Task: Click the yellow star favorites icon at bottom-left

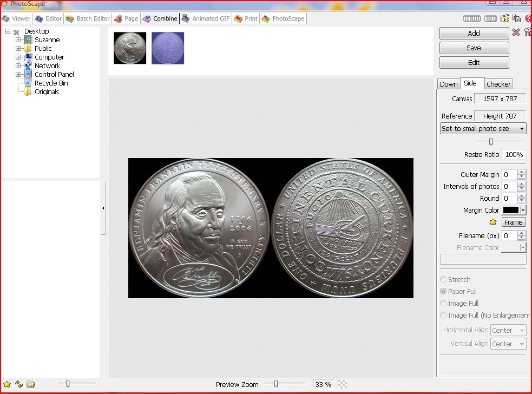Action: click(x=7, y=384)
